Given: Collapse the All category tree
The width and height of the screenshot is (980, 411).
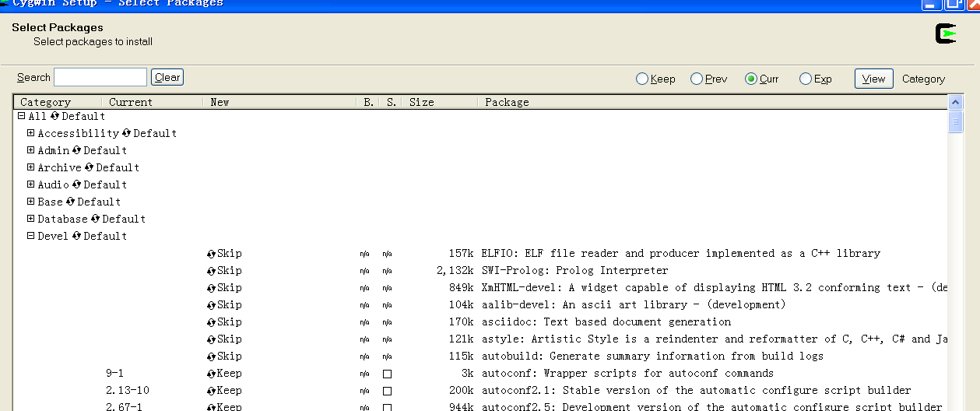Looking at the screenshot, I should point(22,116).
